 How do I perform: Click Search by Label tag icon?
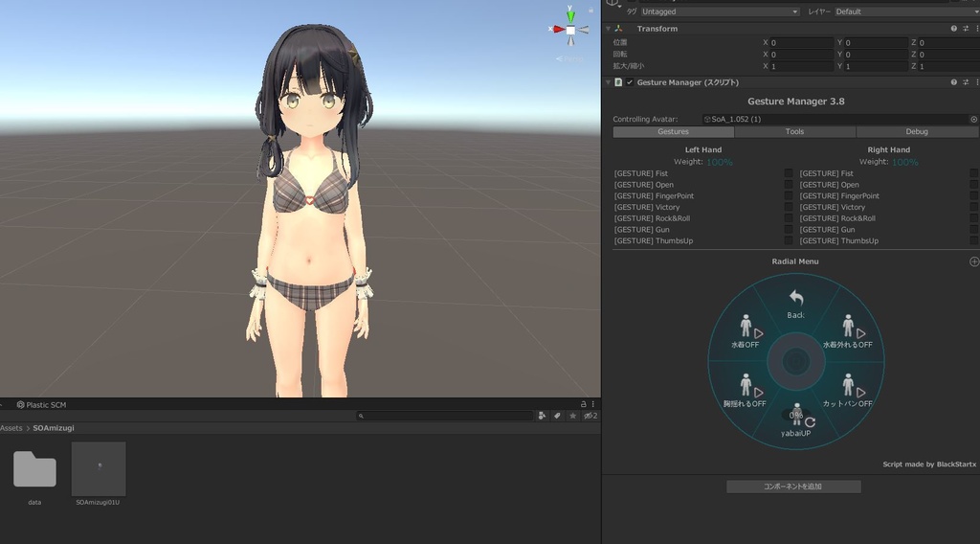(x=557, y=416)
